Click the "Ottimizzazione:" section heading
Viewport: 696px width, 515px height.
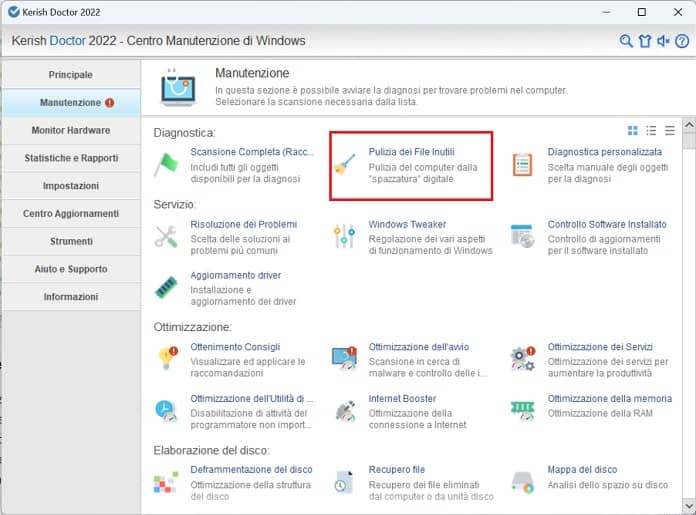pyautogui.click(x=193, y=327)
